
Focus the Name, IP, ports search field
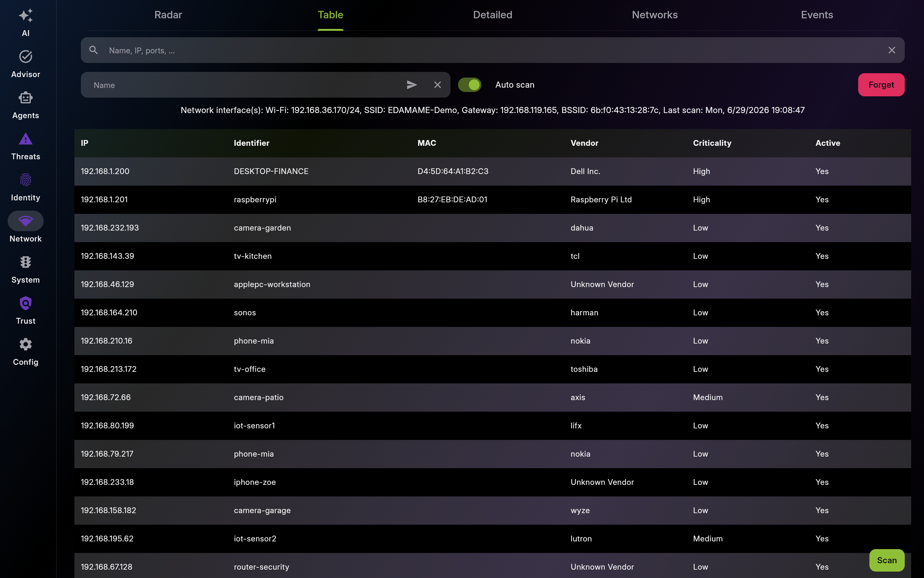pyautogui.click(x=492, y=50)
